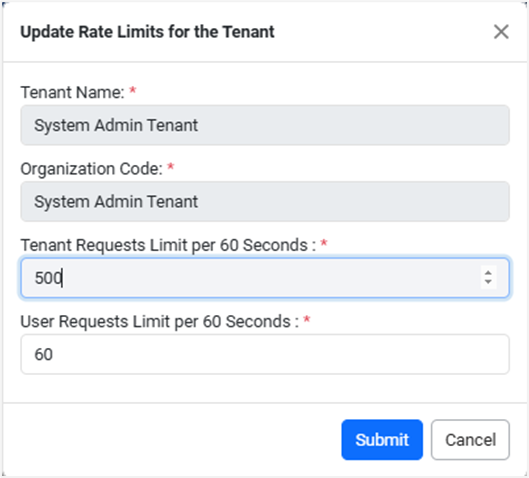Click the Organization Code field

(x=265, y=201)
